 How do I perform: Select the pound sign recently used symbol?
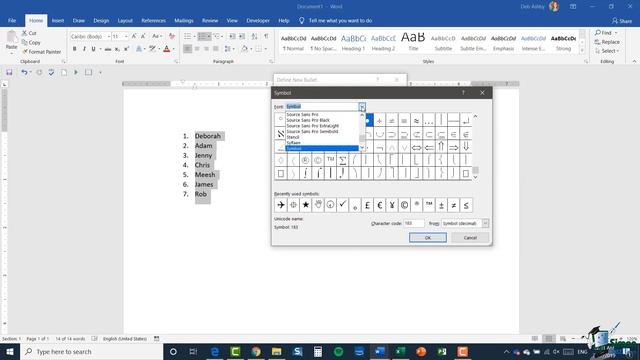[367, 205]
